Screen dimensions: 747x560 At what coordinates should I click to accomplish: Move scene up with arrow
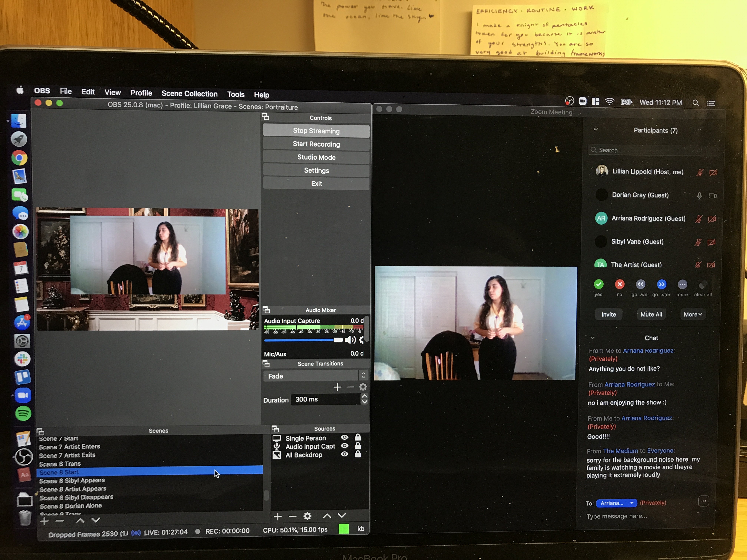coord(80,521)
